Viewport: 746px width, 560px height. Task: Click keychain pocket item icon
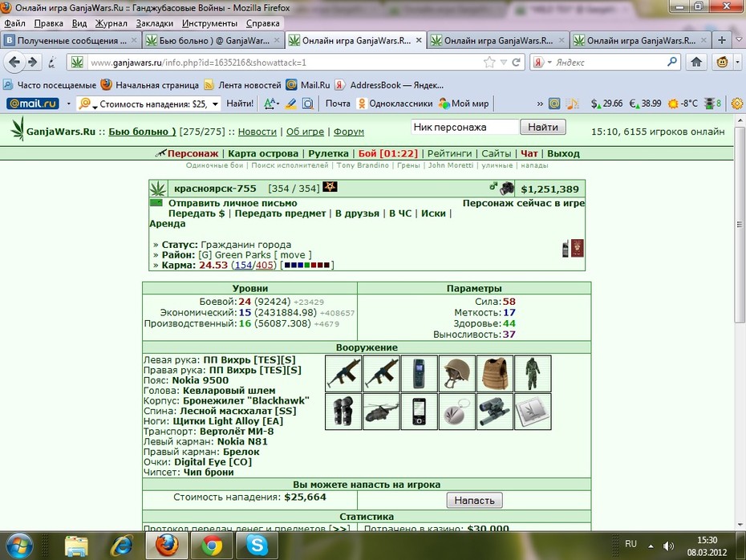(x=456, y=412)
